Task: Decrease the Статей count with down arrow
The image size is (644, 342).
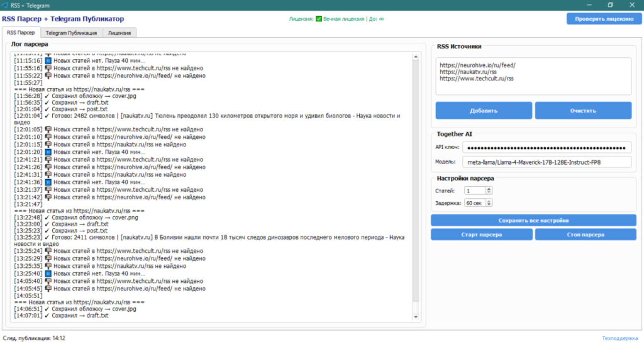Action: [489, 192]
